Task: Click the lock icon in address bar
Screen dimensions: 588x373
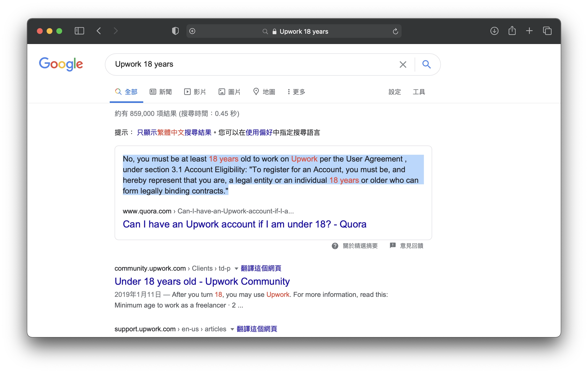Action: (275, 32)
